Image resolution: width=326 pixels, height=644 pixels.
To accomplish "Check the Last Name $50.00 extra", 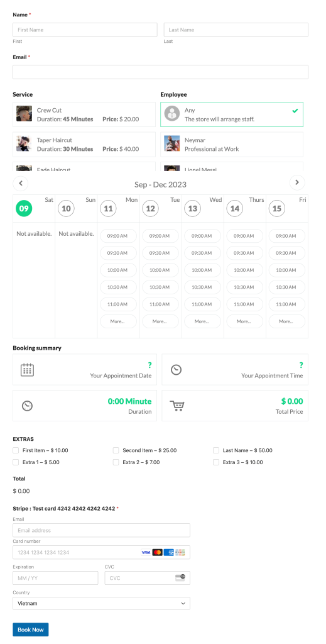I will pyautogui.click(x=216, y=450).
